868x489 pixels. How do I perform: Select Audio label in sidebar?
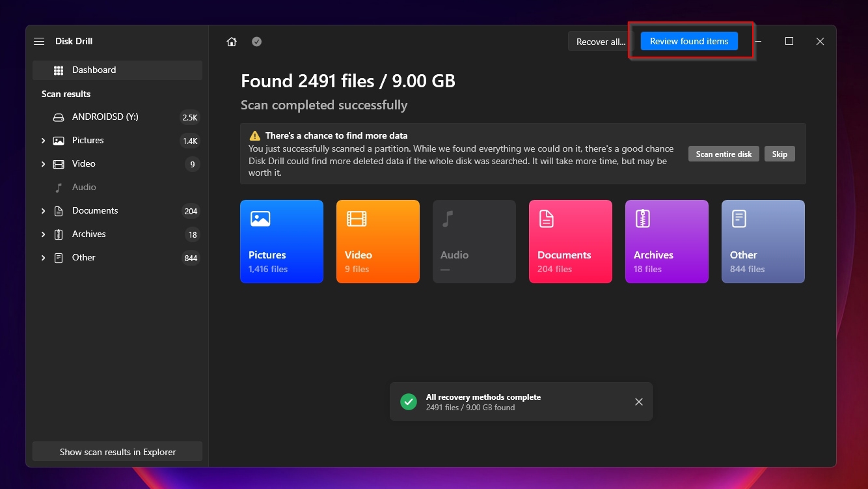coord(84,188)
